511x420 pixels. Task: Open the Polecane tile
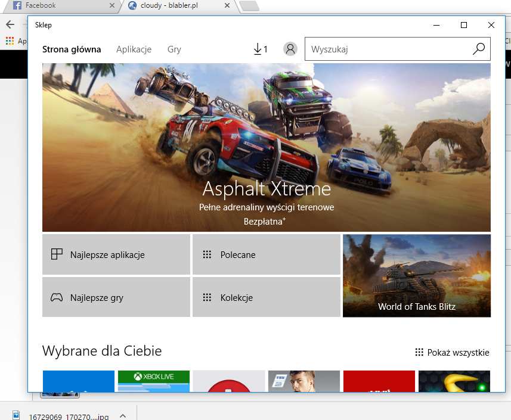pos(267,254)
